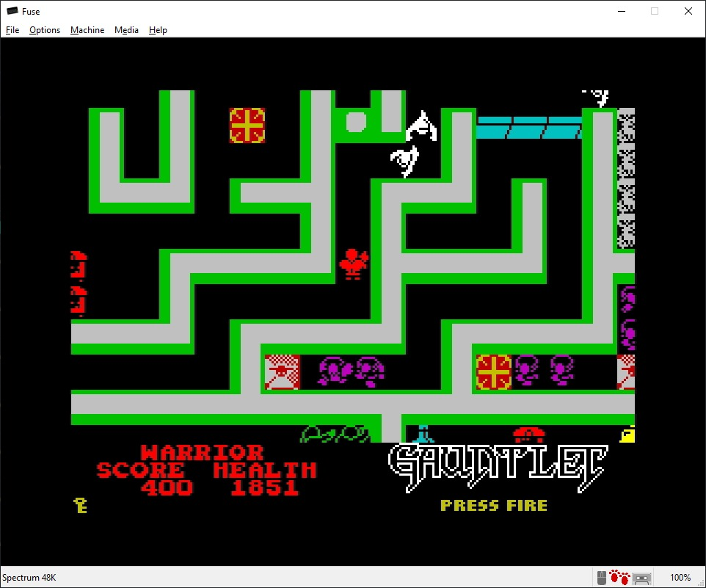
Task: Click the ghost generator box left of purple ghosts
Action: tap(283, 372)
